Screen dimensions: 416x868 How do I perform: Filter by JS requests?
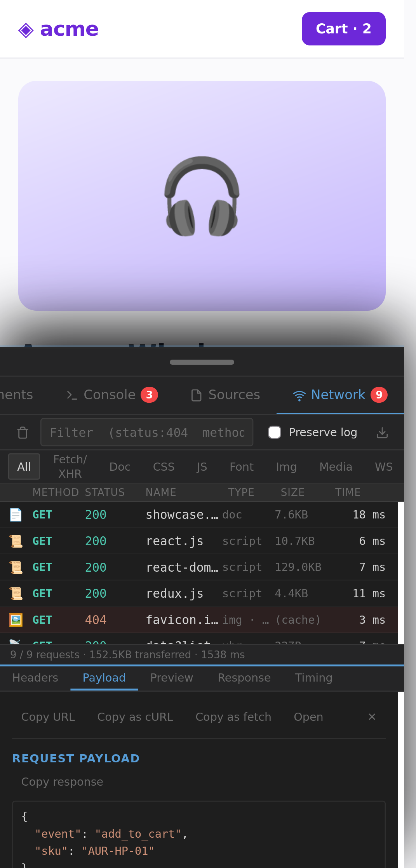pos(202,466)
